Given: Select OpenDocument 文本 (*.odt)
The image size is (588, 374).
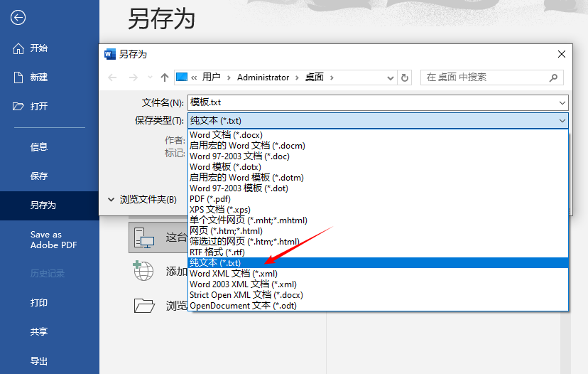Looking at the screenshot, I should pyautogui.click(x=378, y=306).
